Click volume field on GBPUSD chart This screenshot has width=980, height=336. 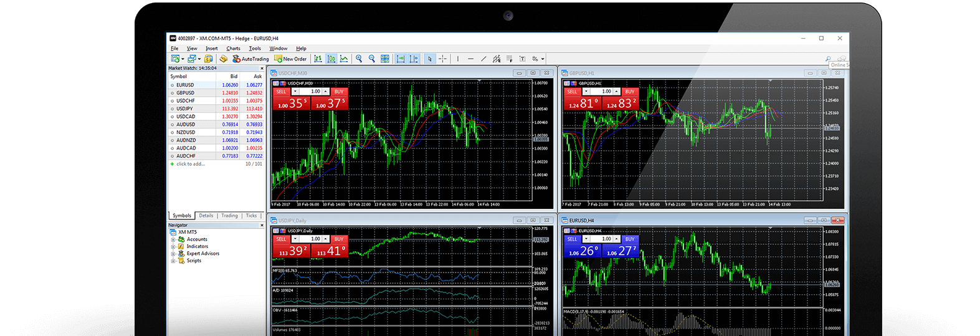pyautogui.click(x=601, y=92)
